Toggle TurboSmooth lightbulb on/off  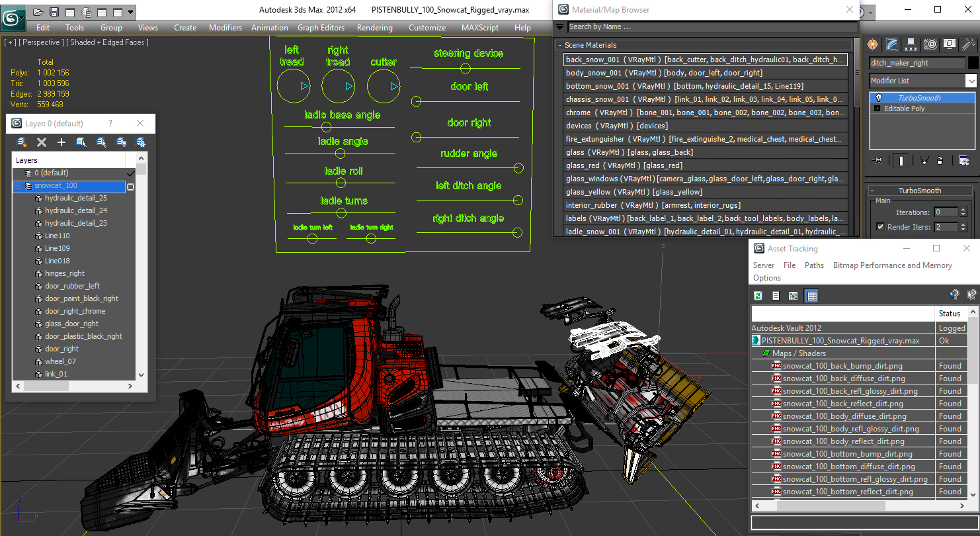pyautogui.click(x=878, y=98)
